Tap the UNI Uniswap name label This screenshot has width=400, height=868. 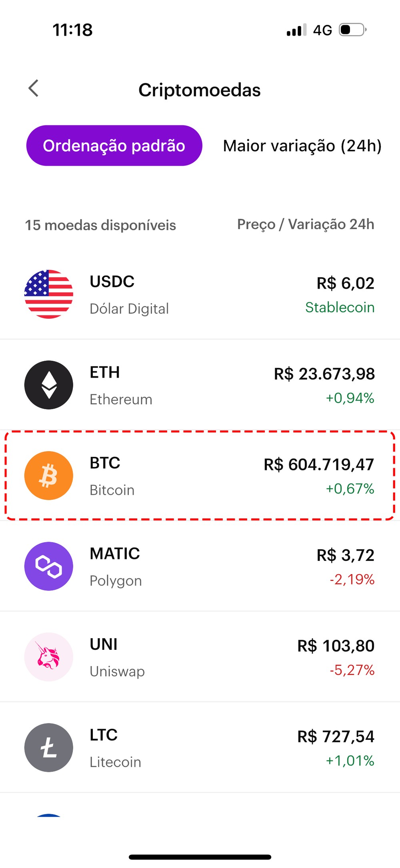(x=117, y=671)
